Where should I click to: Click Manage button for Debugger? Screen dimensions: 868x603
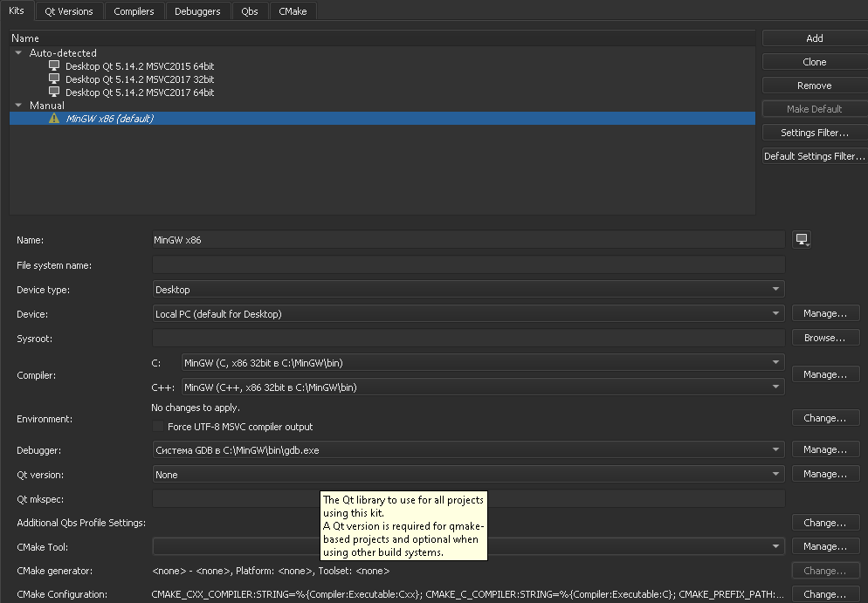825,449
